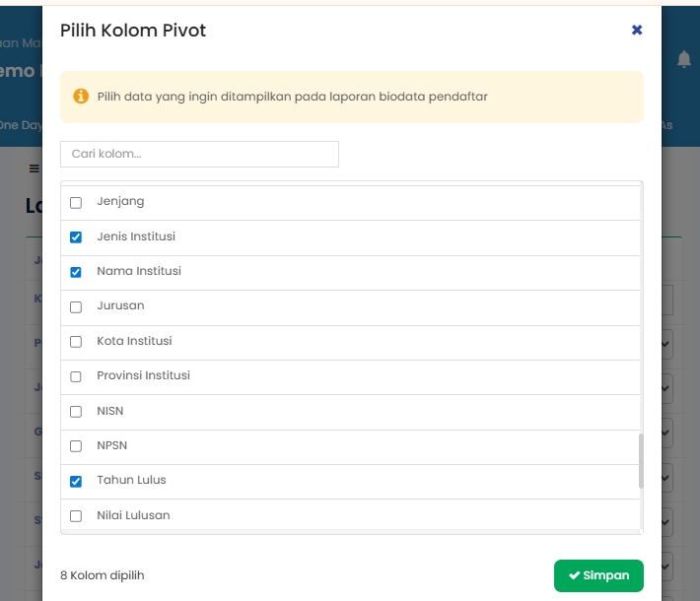The width and height of the screenshot is (700, 601).
Task: Click the notification bell icon
Action: (684, 60)
